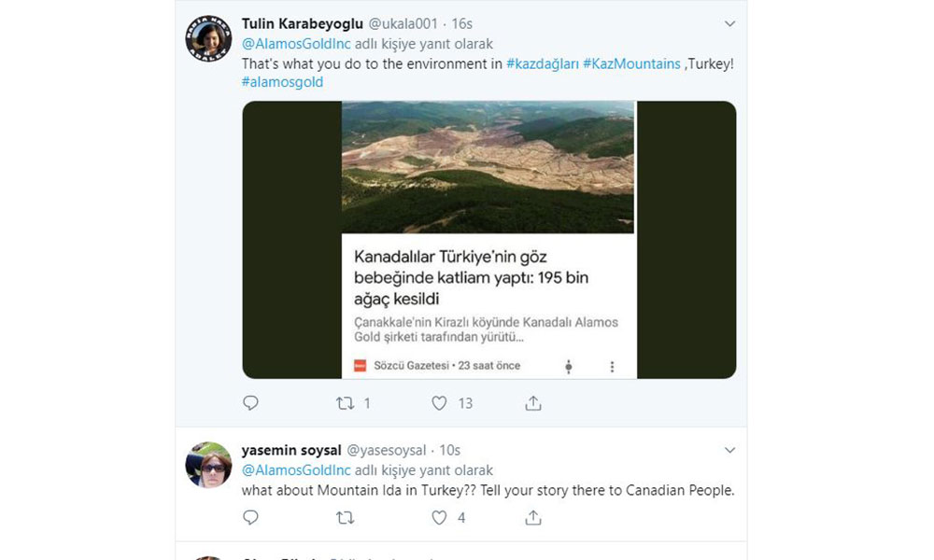This screenshot has width=934, height=560.
Task: Expand options menu on Tulin's tweet
Action: tap(730, 23)
